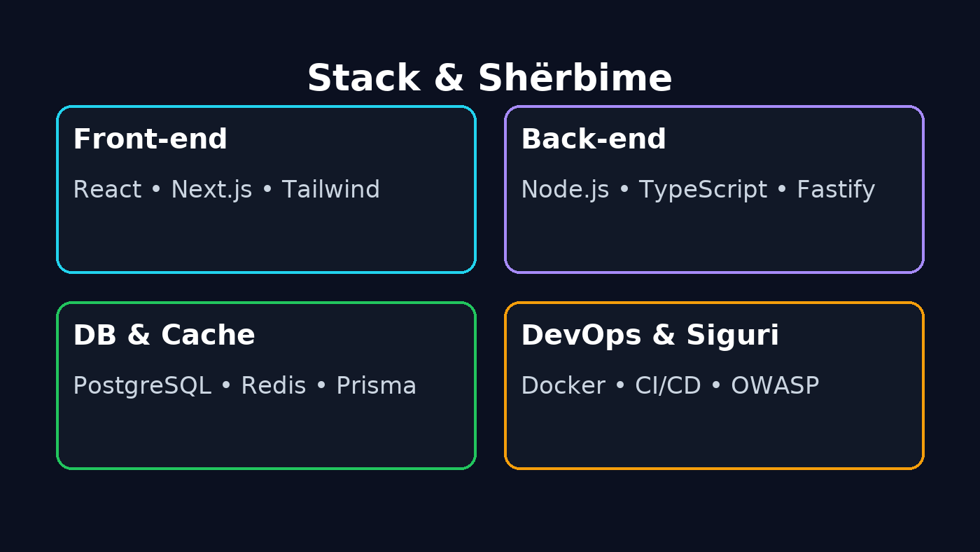Click "Next.js" in the Front-end list

211,189
